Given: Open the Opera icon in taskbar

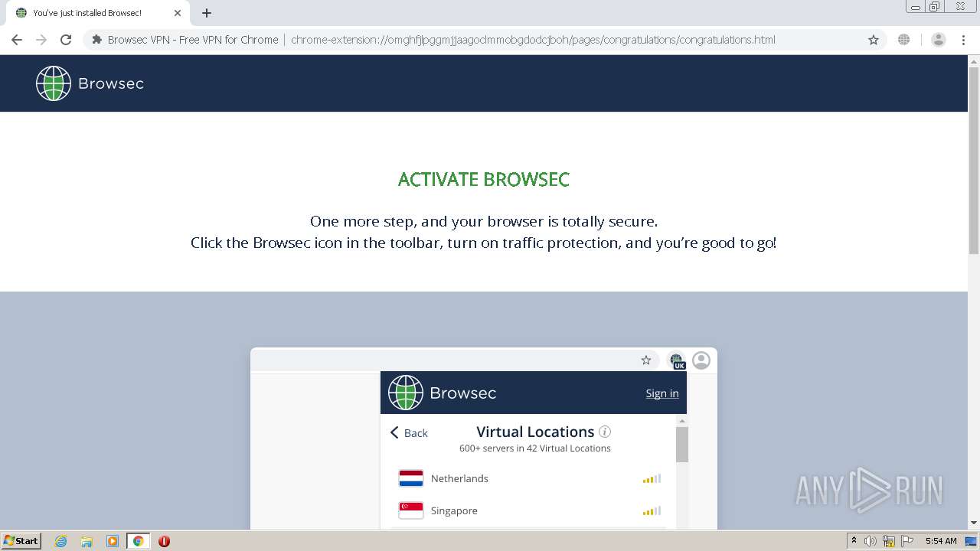Looking at the screenshot, I should point(164,541).
